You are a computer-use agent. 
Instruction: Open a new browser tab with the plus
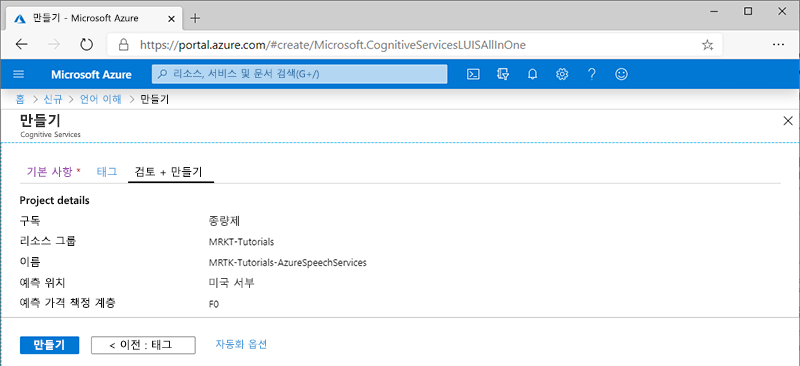coord(195,18)
